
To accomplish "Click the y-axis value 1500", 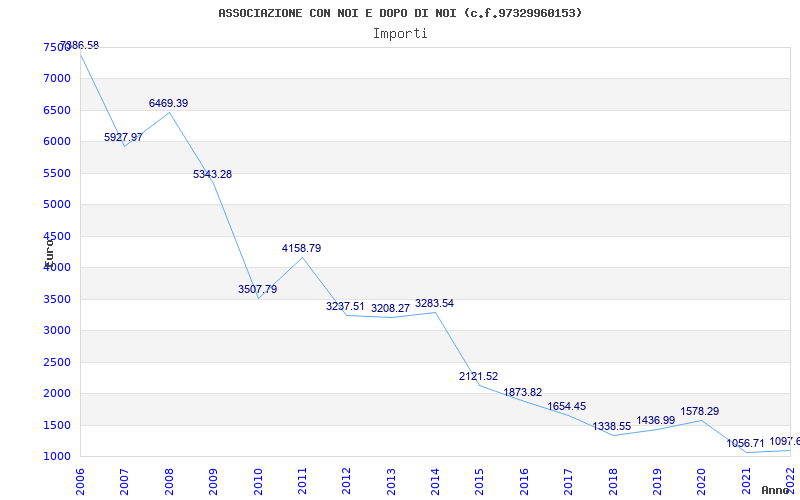I will pos(57,425).
